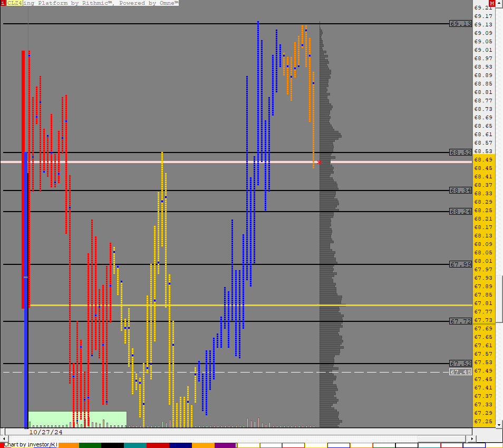Click the dashed line 67.48 price label
Screen dimensions: 503x448
[x=460, y=372]
